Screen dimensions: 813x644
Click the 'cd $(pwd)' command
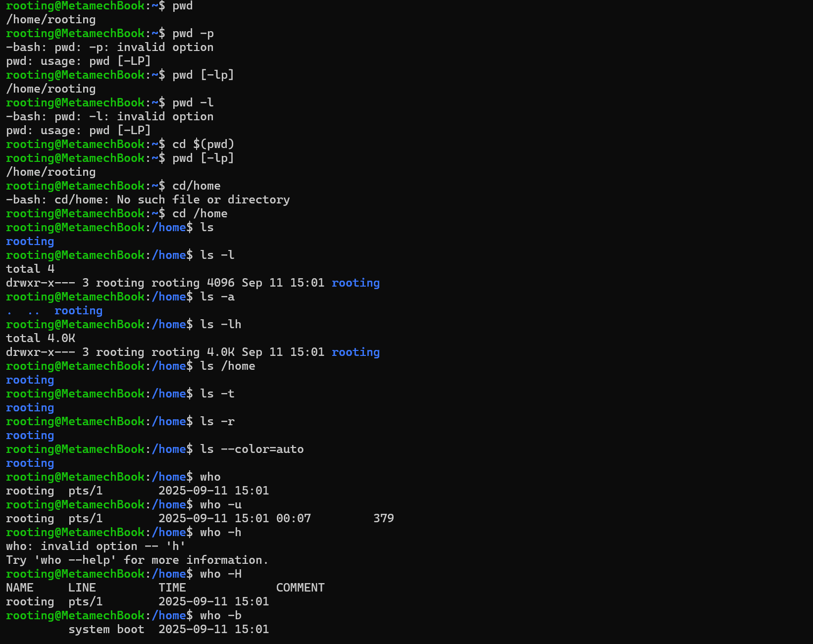[203, 144]
